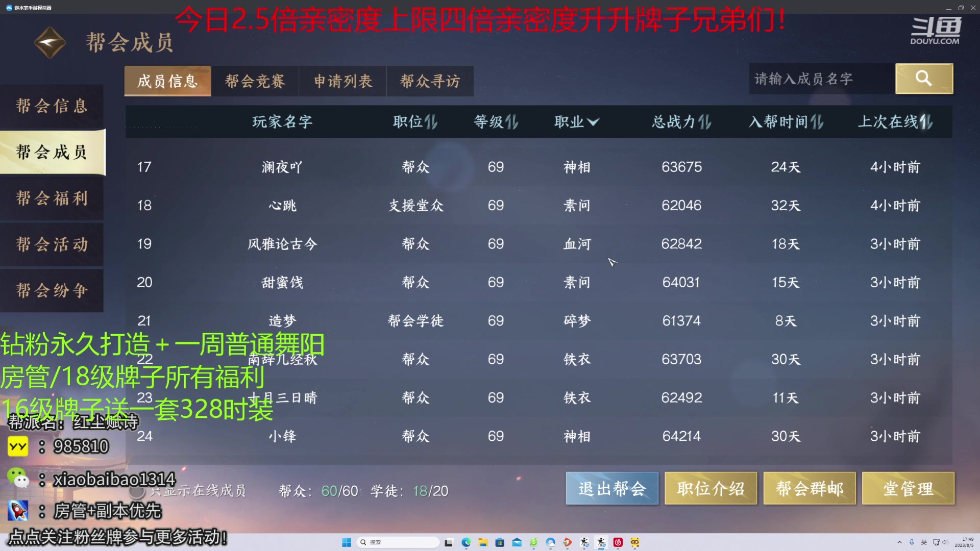Click 支援堂众 position of 心跳
980x551 pixels.
[416, 205]
